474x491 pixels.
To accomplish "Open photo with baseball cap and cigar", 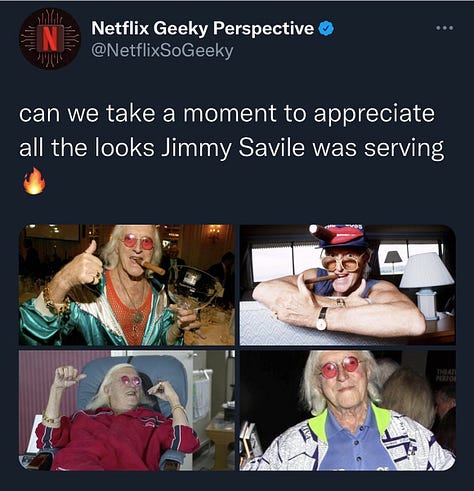I will click(x=347, y=285).
